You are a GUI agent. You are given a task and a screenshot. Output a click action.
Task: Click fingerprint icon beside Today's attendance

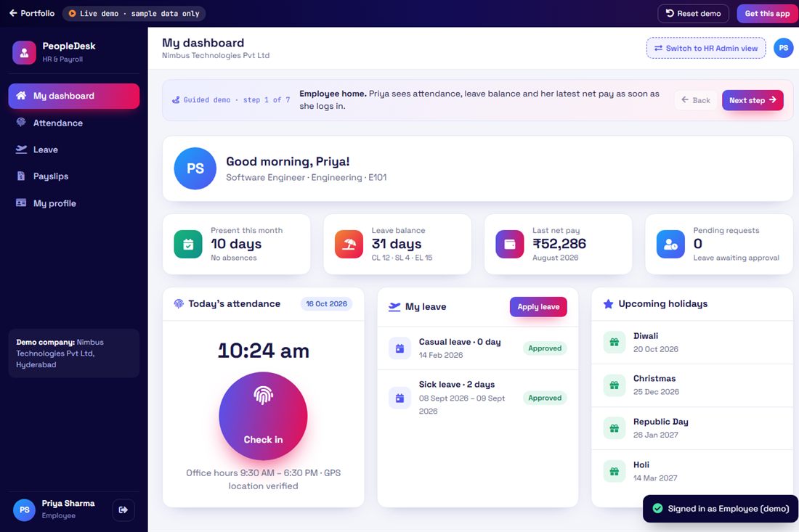[x=179, y=303]
